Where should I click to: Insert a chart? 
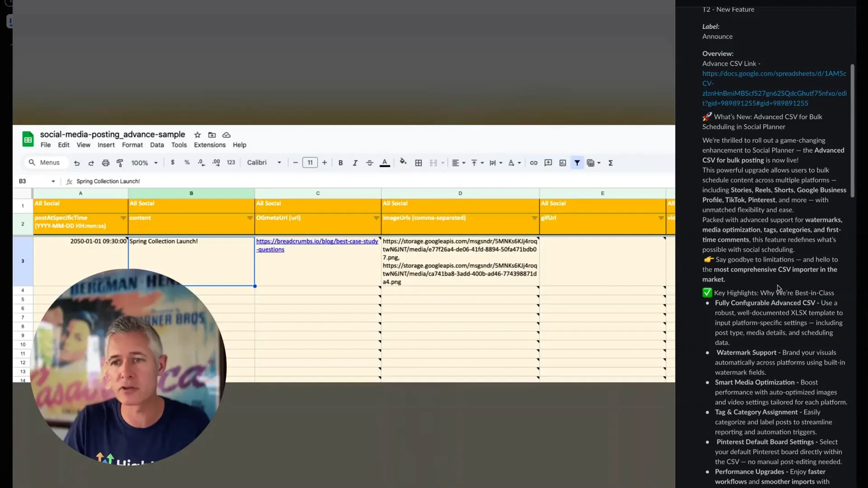[562, 163]
